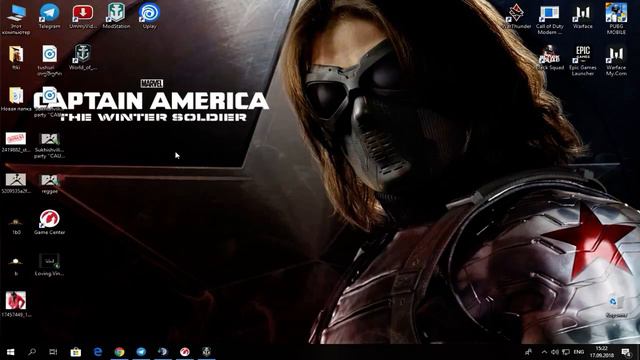Switch to Telegram in taskbar
This screenshot has width=640, height=360.
tap(141, 352)
